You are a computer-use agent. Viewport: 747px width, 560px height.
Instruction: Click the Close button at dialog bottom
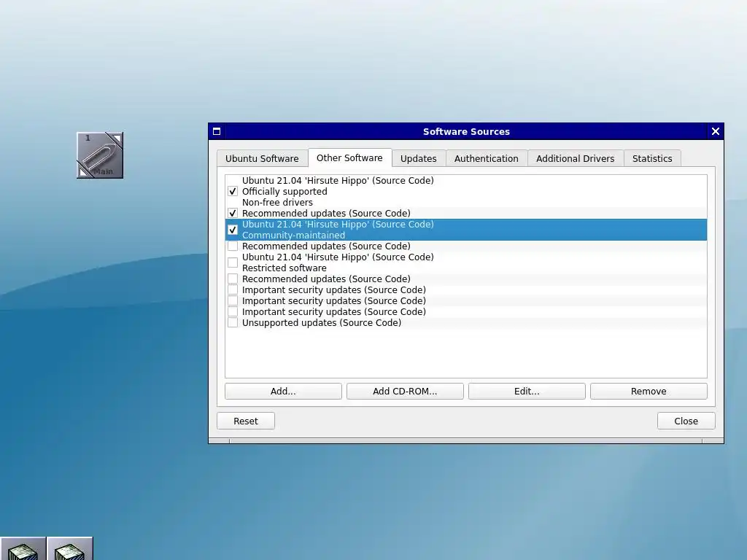(x=686, y=421)
